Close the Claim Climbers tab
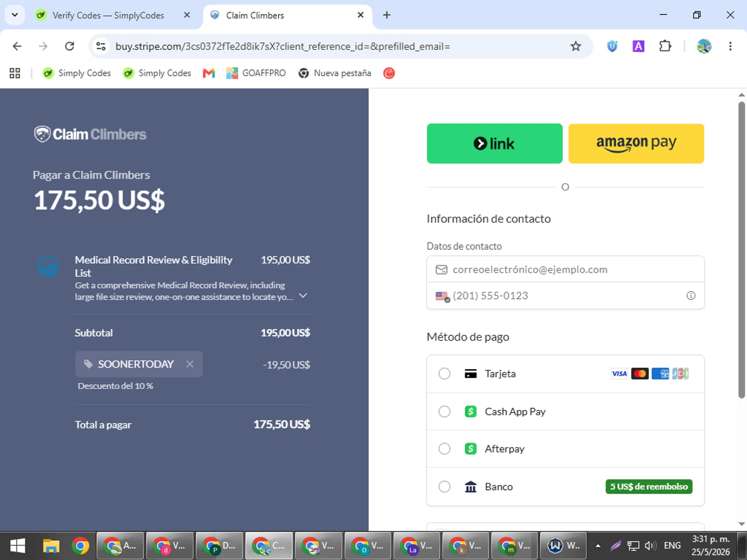This screenshot has height=560, width=747. coord(361,15)
